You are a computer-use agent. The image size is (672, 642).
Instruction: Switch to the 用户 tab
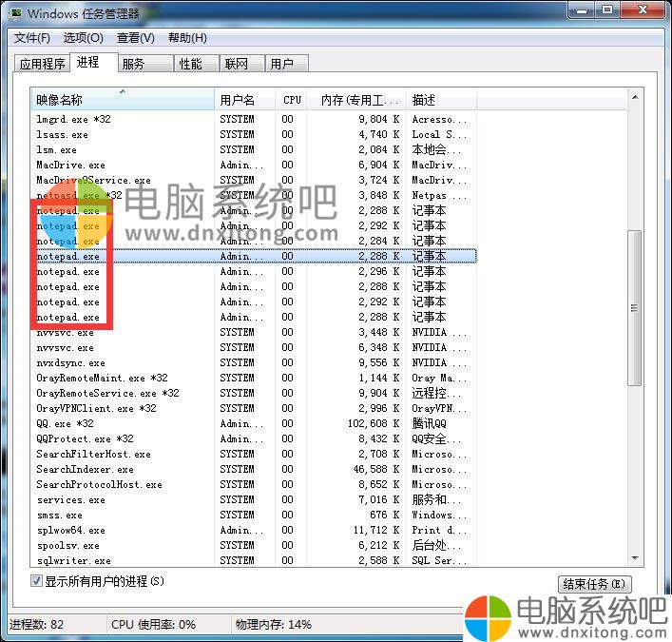286,64
